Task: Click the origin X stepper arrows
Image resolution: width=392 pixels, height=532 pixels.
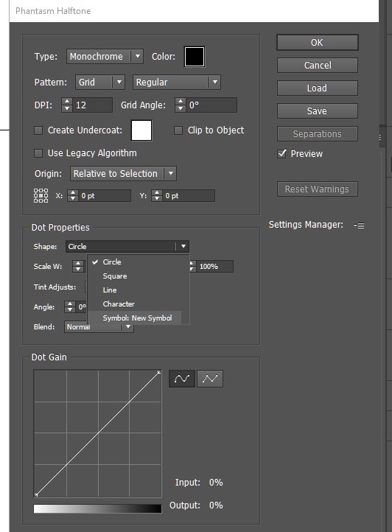Action: tap(73, 196)
